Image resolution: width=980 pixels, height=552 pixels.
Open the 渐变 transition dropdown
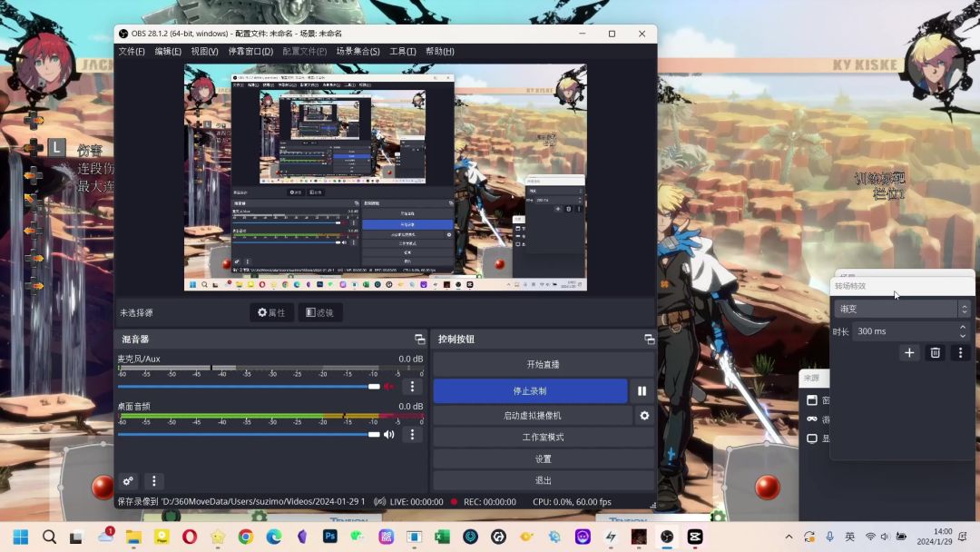pos(902,309)
